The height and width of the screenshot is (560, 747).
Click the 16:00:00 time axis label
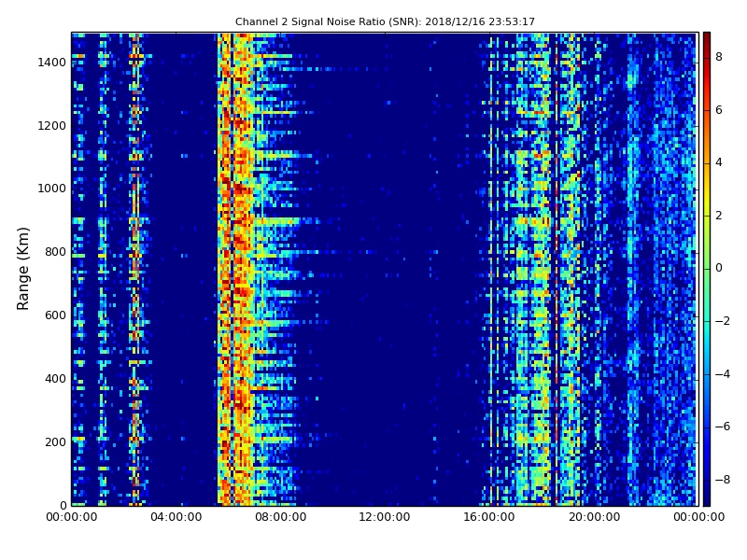(x=489, y=517)
